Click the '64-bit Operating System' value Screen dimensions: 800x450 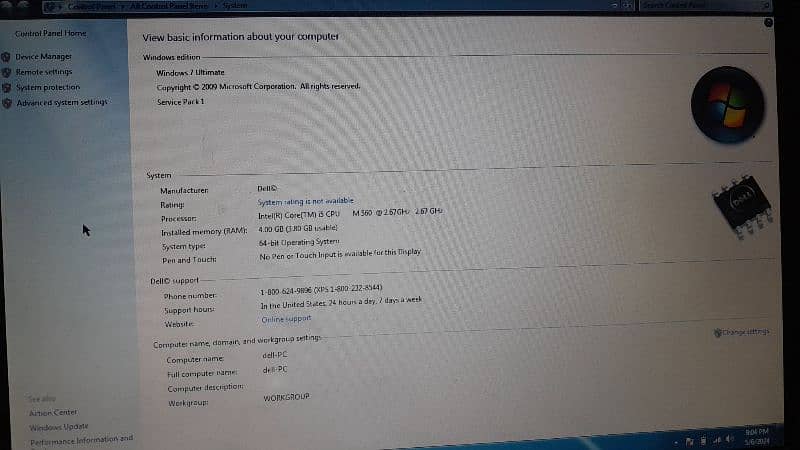click(x=298, y=242)
